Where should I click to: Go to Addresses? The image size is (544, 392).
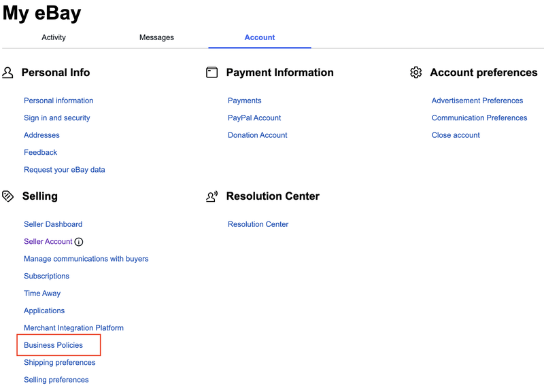[41, 135]
